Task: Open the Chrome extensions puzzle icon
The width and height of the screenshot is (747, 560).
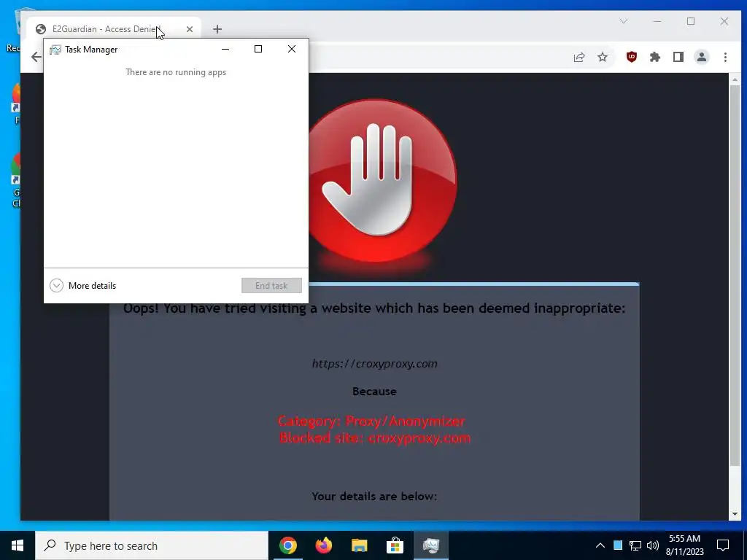Action: pos(655,57)
